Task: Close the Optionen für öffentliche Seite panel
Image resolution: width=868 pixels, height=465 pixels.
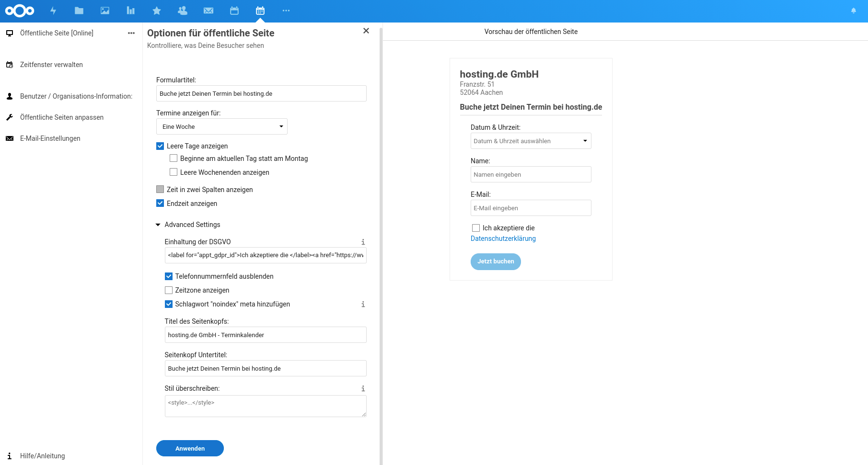Action: click(366, 31)
